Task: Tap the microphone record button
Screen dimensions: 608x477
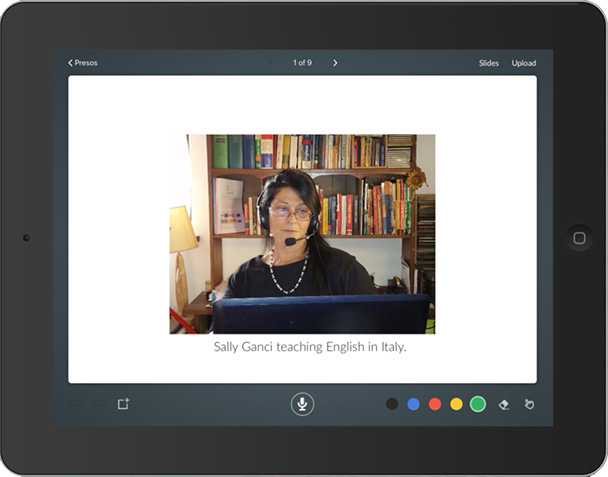Action: (302, 404)
